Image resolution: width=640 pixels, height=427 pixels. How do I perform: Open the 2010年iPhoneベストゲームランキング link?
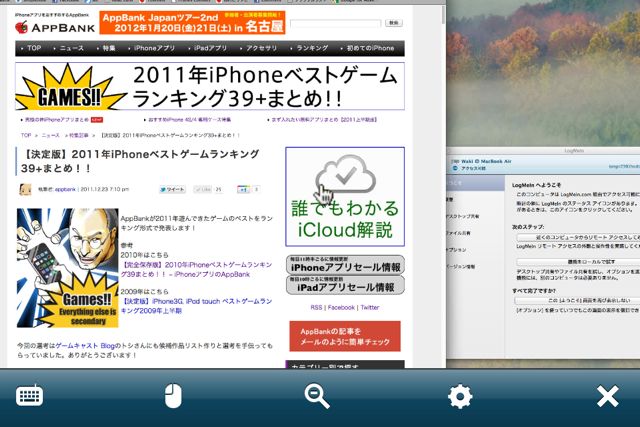(x=196, y=269)
